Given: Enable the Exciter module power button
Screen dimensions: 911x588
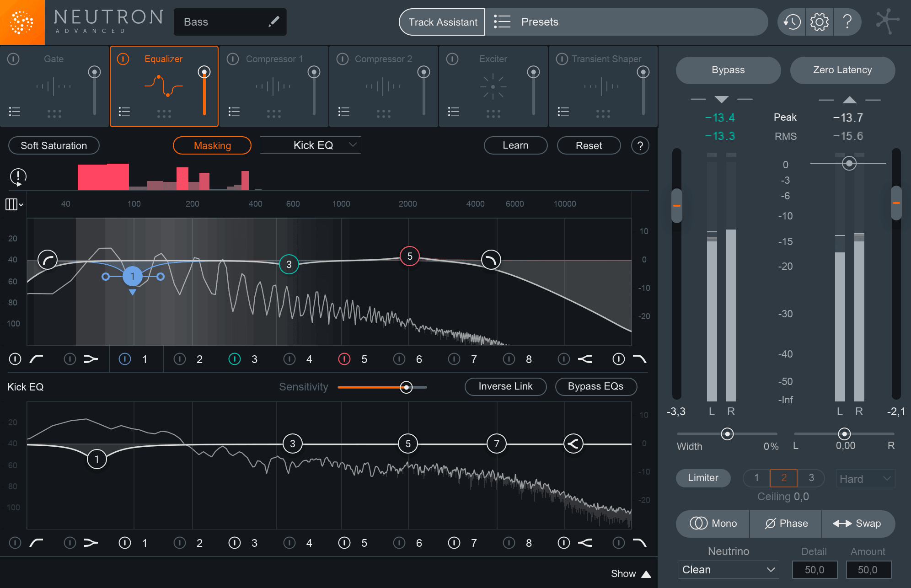Looking at the screenshot, I should [x=452, y=59].
